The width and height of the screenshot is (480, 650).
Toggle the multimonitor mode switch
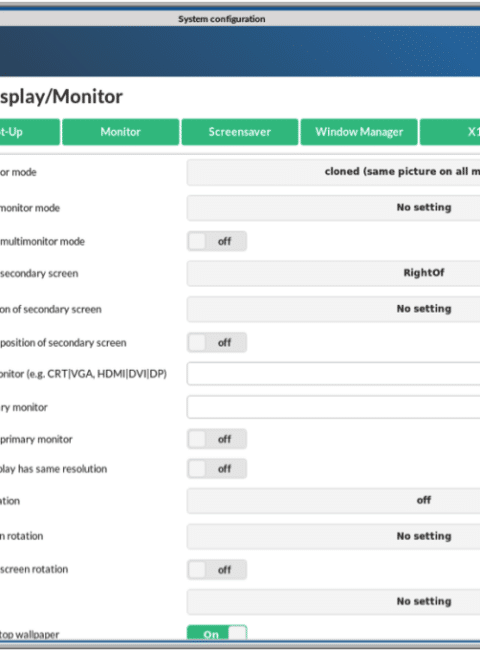(217, 241)
